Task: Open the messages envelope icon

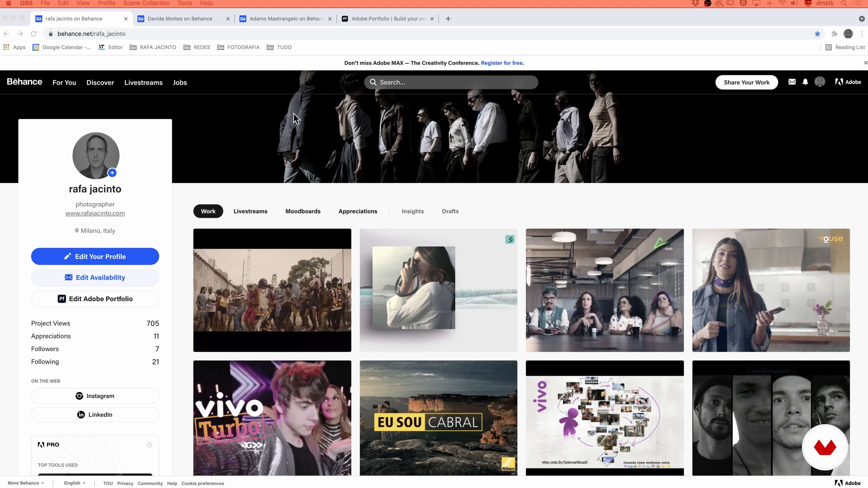Action: 792,82
